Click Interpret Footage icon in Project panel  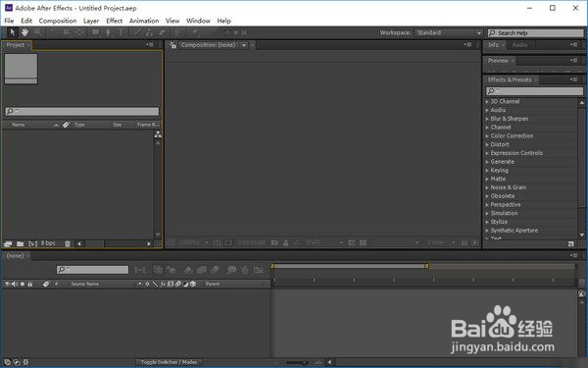(x=8, y=243)
